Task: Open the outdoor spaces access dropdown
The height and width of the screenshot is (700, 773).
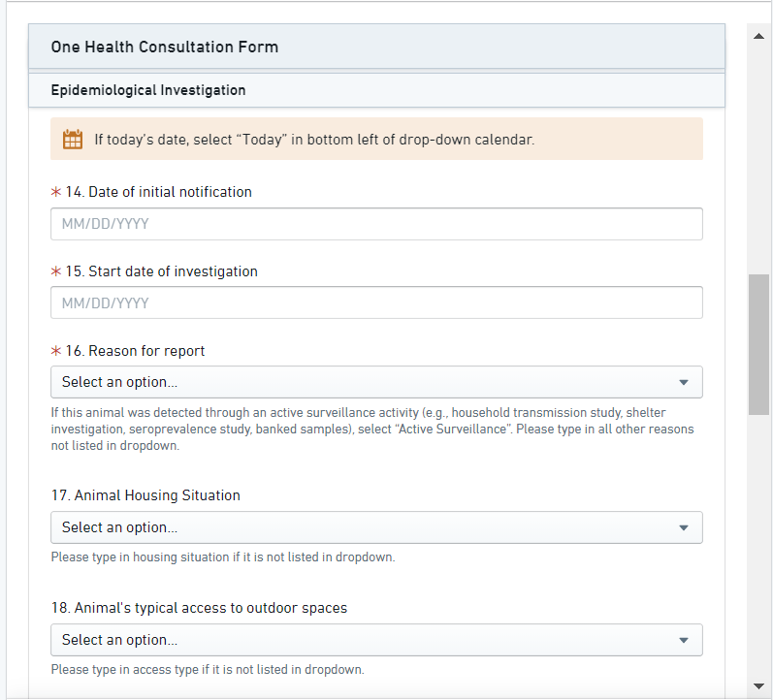Action: [376, 640]
